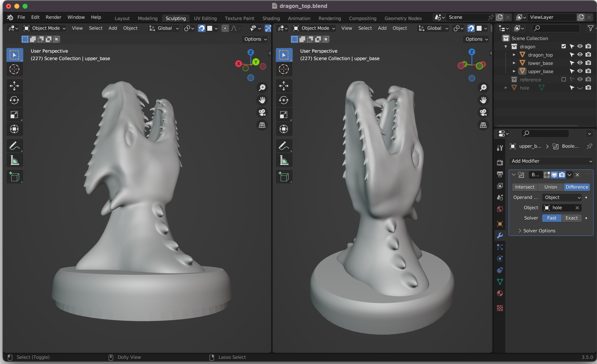Open Global orientation dropdown in right viewport
597x364 pixels.
[x=433, y=28]
